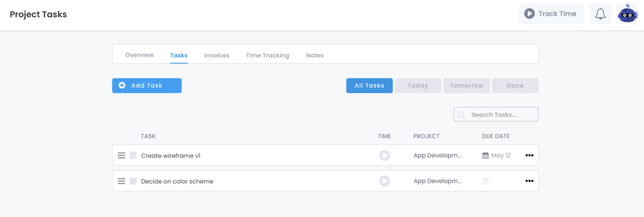The width and height of the screenshot is (644, 217).
Task: Click drag handle for Decide on color scheme
Action: pos(121,181)
